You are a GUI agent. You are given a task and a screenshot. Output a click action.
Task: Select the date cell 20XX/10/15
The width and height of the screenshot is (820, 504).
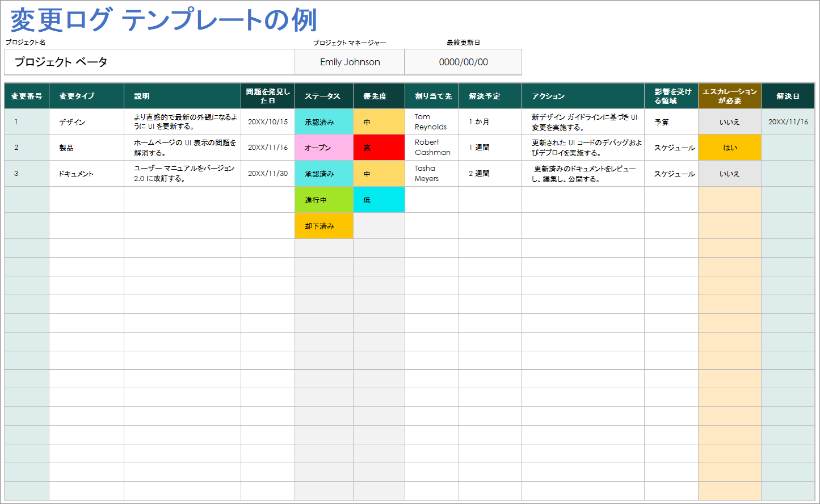pyautogui.click(x=268, y=121)
